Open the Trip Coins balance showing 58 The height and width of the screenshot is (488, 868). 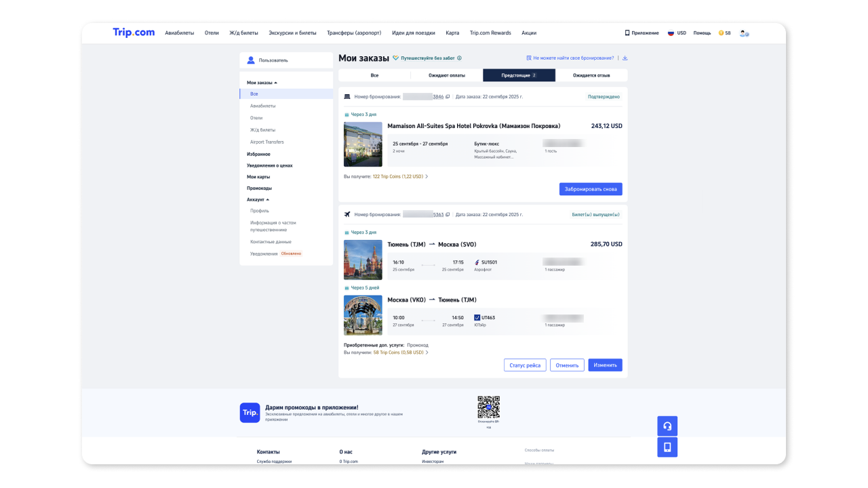click(724, 33)
